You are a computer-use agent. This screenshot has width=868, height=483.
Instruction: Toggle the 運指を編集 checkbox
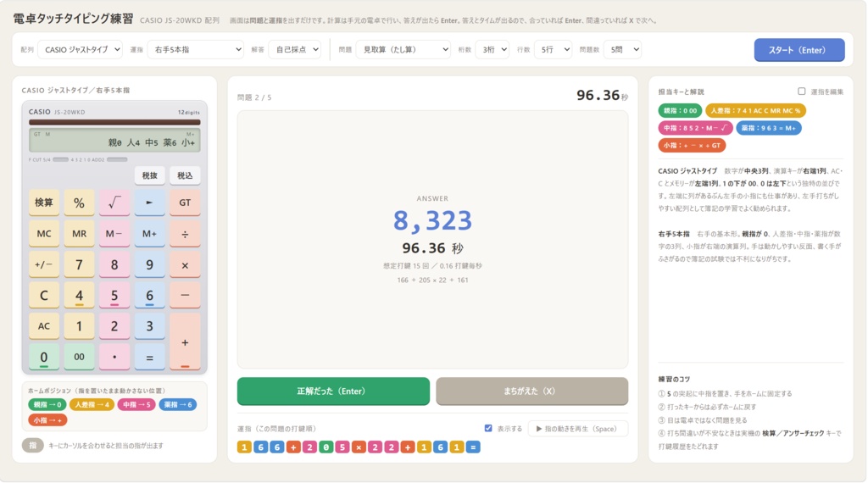tap(801, 92)
